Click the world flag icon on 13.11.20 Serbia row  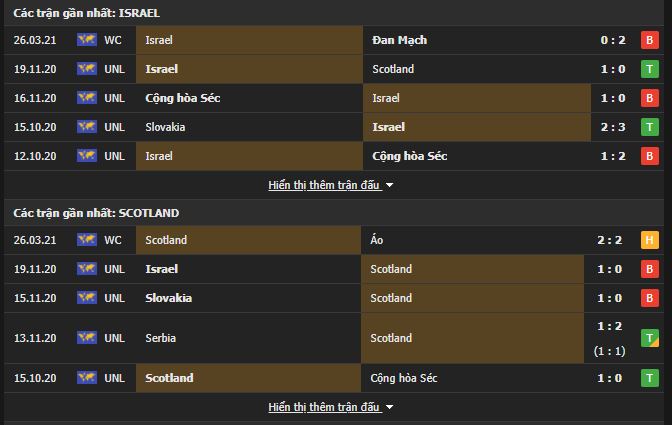pyautogui.click(x=87, y=338)
